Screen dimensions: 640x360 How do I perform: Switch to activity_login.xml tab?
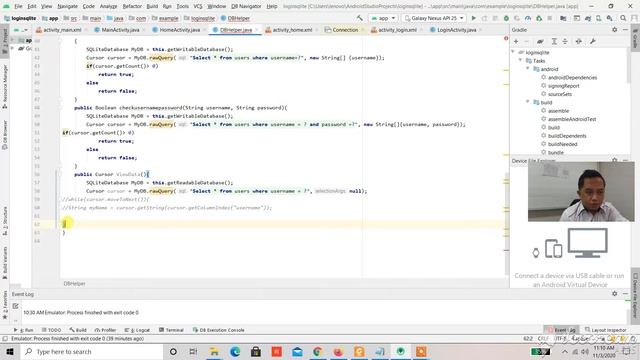pos(397,30)
